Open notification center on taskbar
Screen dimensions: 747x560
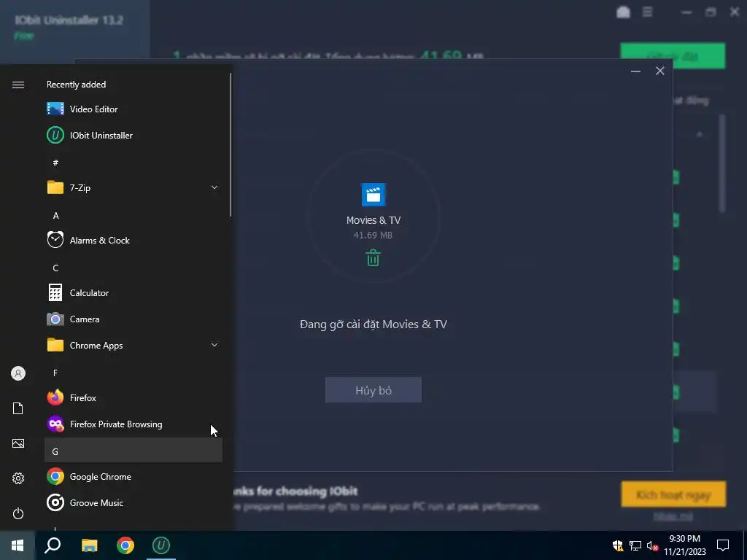pos(723,545)
